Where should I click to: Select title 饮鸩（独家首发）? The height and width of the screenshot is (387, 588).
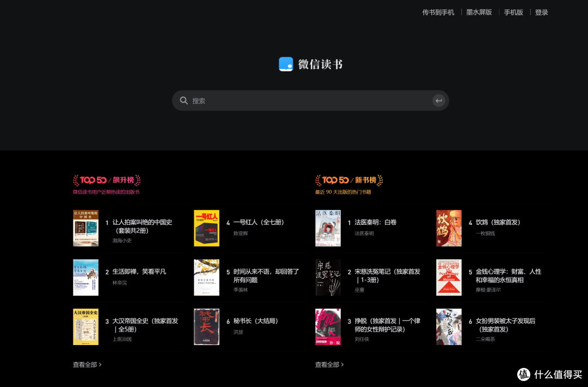pos(498,223)
